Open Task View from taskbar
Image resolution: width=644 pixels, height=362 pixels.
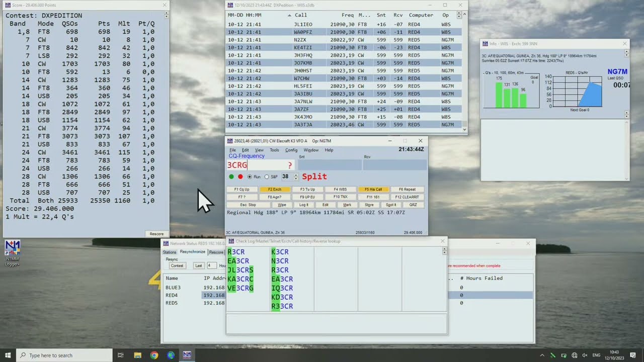click(121, 355)
